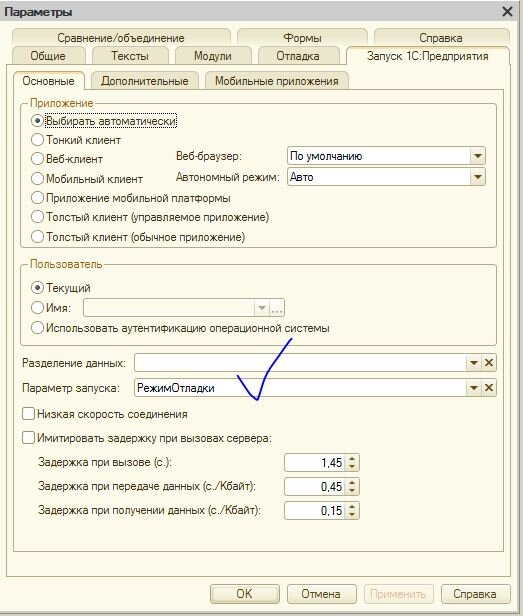Increase Задержка при вызове value
The width and height of the screenshot is (523, 616).
coord(352,458)
